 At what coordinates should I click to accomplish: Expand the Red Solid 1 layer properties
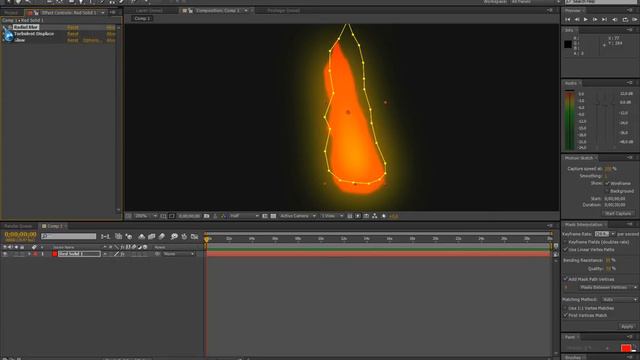click(29, 254)
